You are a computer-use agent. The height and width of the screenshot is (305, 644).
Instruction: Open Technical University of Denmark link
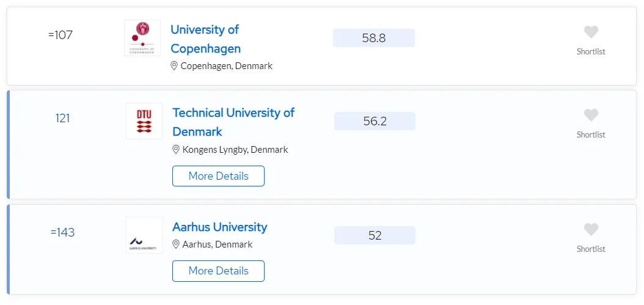click(233, 122)
